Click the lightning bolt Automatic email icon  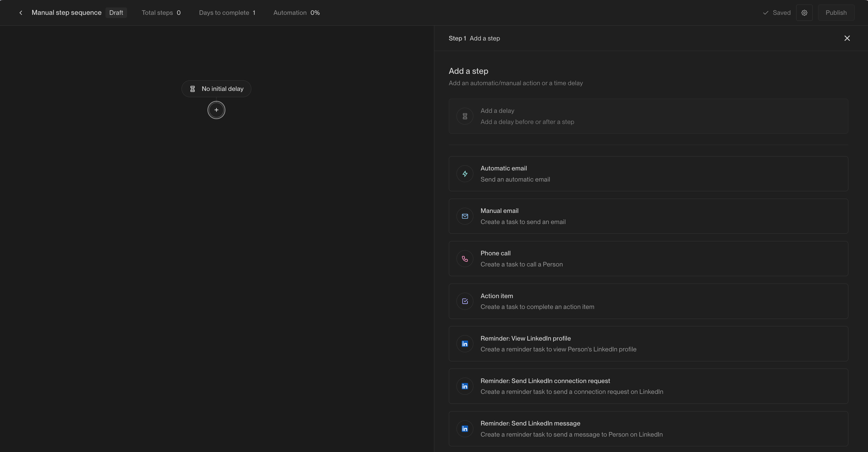tap(465, 174)
